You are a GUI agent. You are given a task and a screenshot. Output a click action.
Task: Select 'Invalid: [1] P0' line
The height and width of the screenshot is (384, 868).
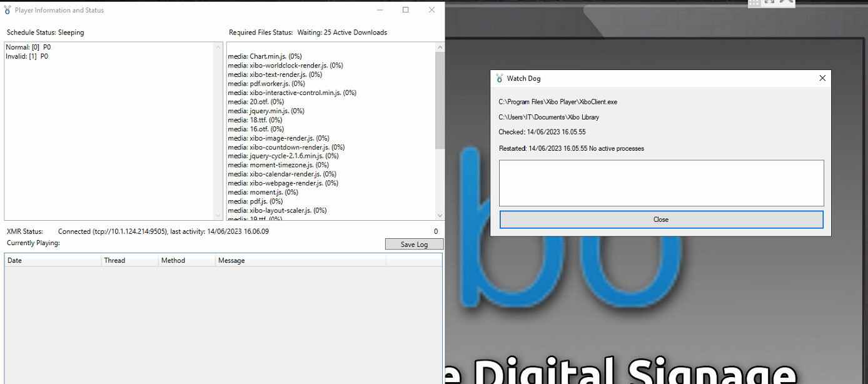(27, 56)
